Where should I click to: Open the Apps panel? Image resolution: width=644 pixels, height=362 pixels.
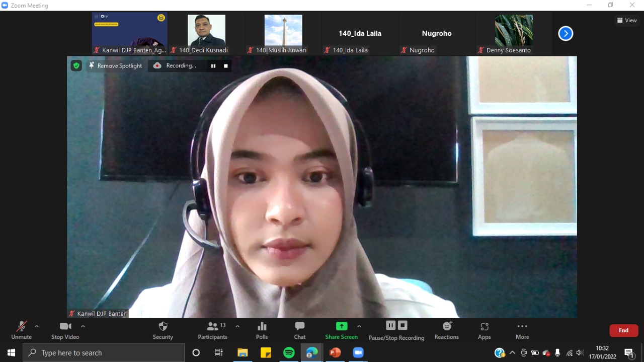point(484,330)
